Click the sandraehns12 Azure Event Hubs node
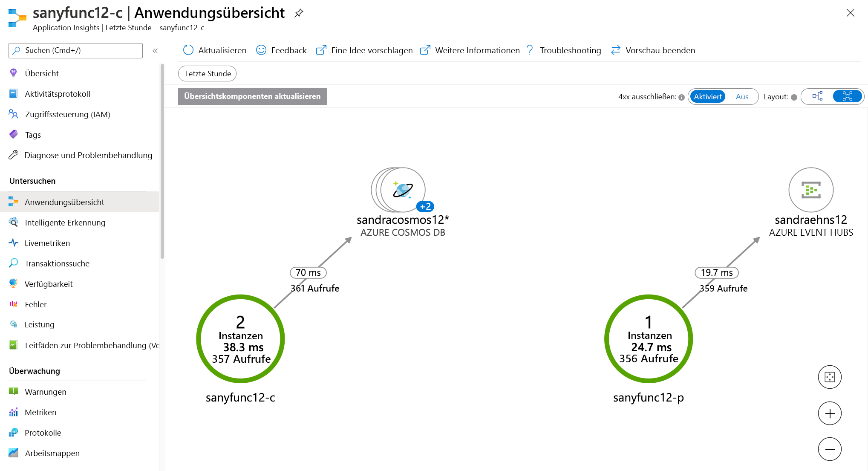This screenshot has width=868, height=471. pos(811,188)
